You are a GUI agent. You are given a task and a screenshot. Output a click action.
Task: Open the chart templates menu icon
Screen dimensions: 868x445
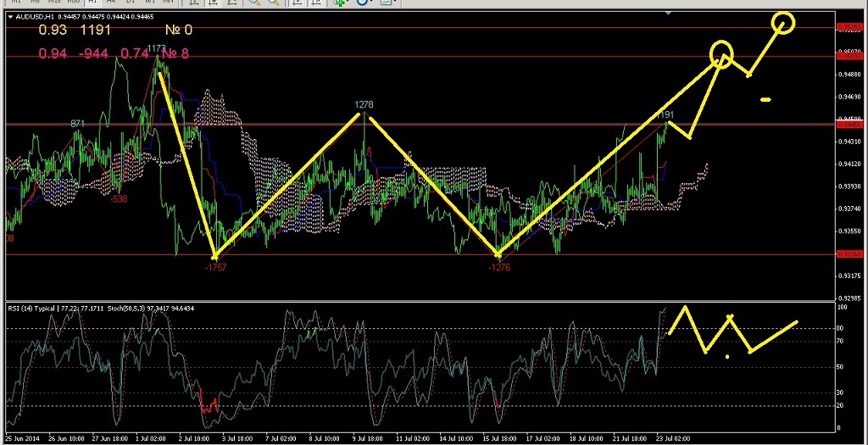pyautogui.click(x=388, y=3)
